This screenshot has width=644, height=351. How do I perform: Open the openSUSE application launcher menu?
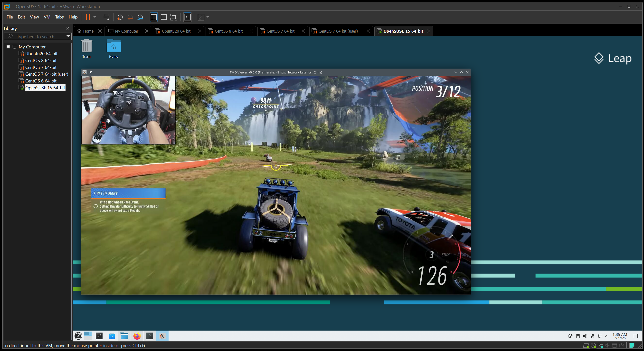(78, 336)
